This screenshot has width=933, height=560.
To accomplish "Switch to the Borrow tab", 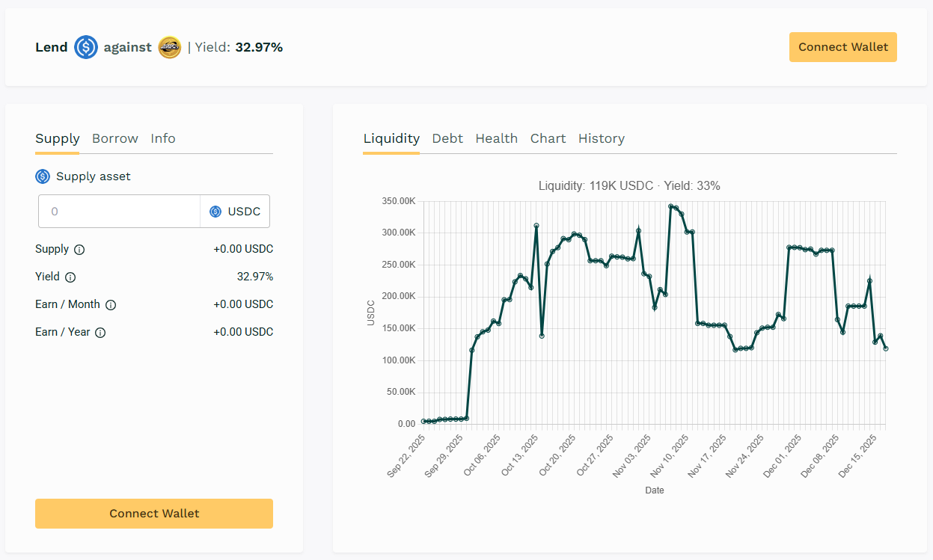I will 114,138.
